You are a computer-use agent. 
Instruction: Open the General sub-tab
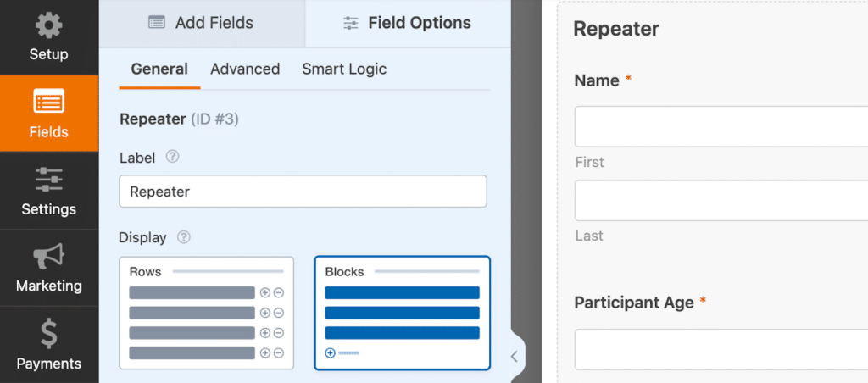click(159, 69)
